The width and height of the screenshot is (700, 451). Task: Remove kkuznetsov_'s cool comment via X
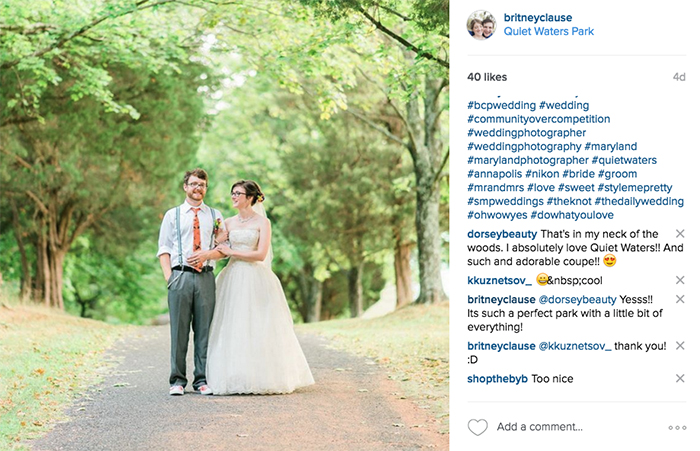pyautogui.click(x=680, y=280)
